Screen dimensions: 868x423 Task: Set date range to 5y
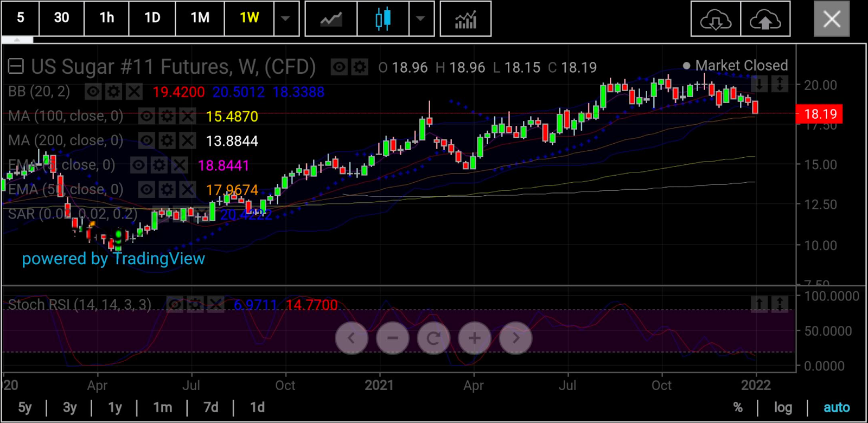25,407
